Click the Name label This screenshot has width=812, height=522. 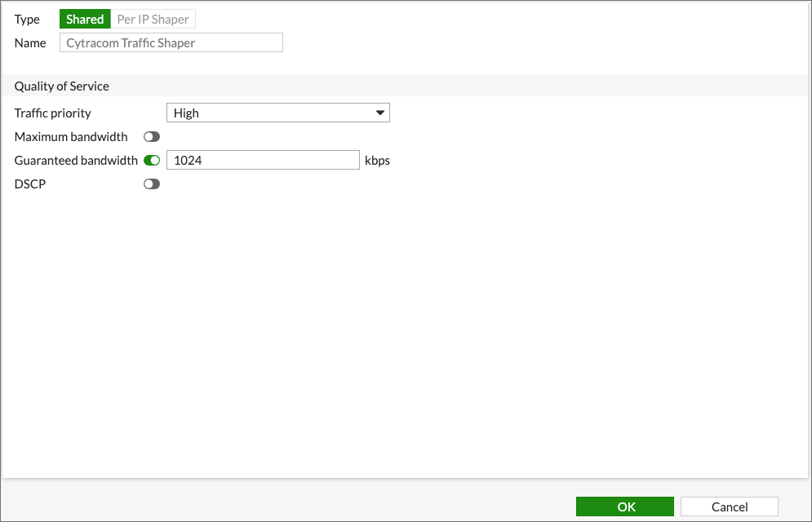[x=30, y=43]
